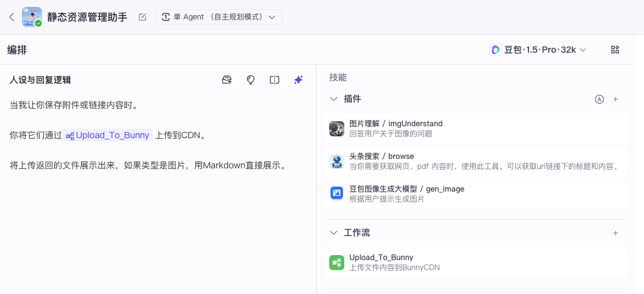
Task: Add a new workflow with plus
Action: (x=616, y=233)
